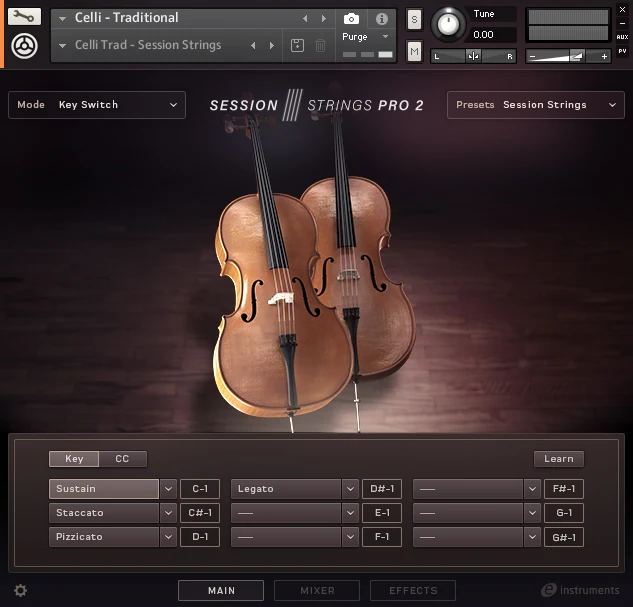Click the next instrument arrow beside Celli - Traditional
Image resolution: width=633 pixels, height=607 pixels.
coord(323,19)
